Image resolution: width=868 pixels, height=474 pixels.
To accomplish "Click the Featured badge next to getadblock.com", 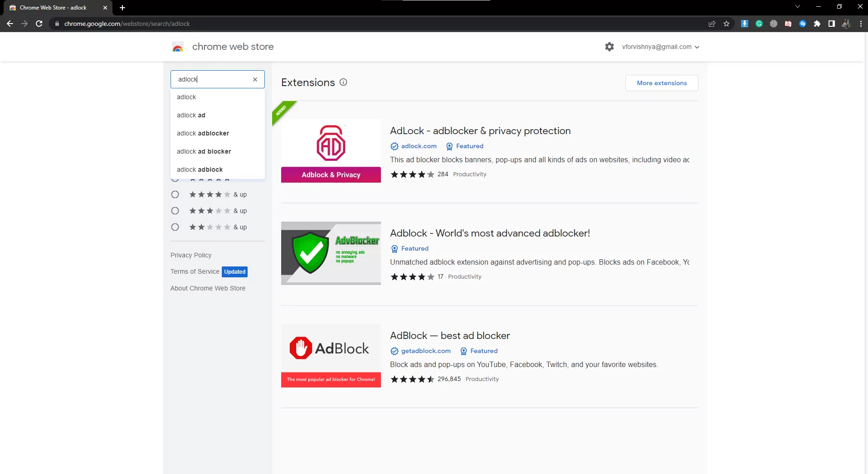I will pos(479,351).
